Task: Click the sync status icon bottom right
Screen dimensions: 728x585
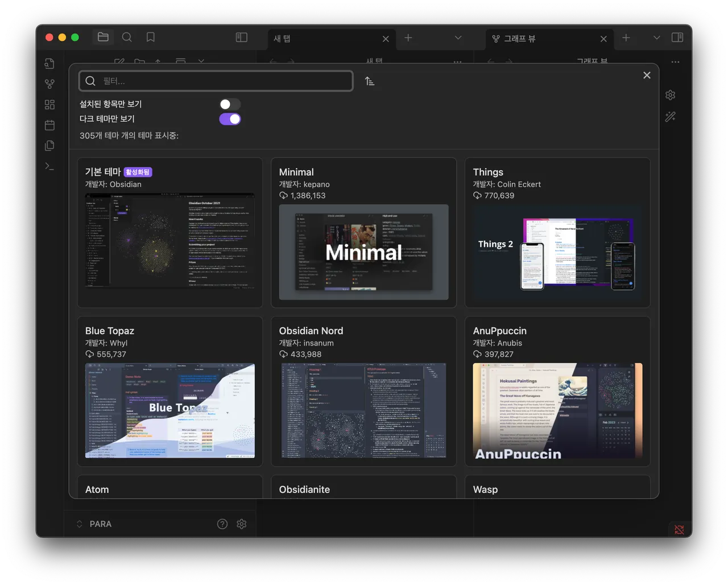Action: (x=679, y=530)
